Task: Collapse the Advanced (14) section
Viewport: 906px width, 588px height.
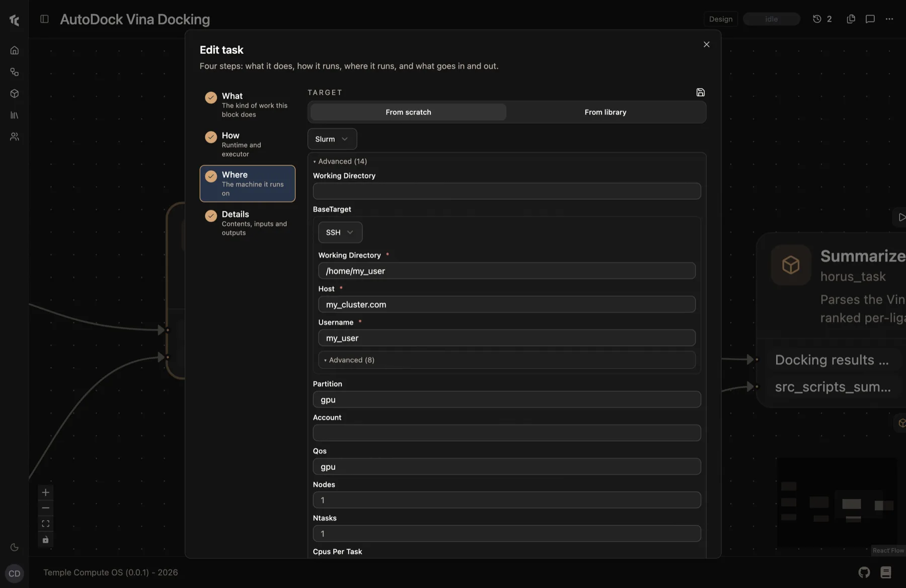Action: pos(340,161)
